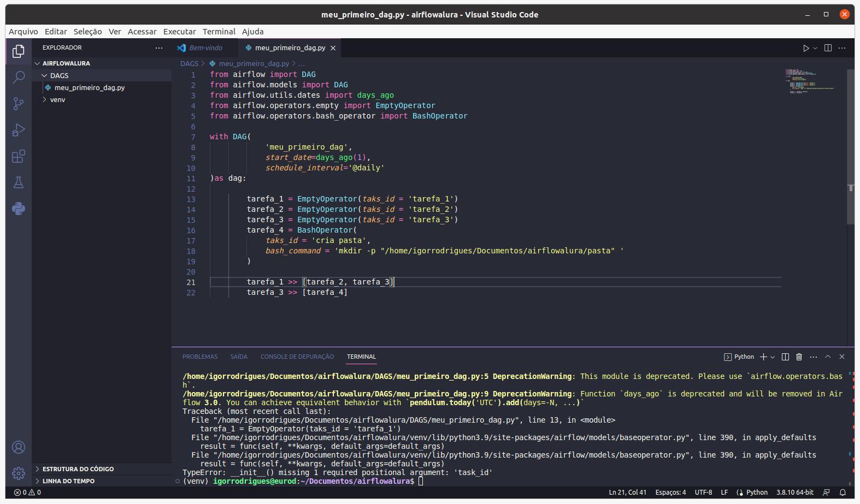Open the Accounts icon

(x=19, y=447)
